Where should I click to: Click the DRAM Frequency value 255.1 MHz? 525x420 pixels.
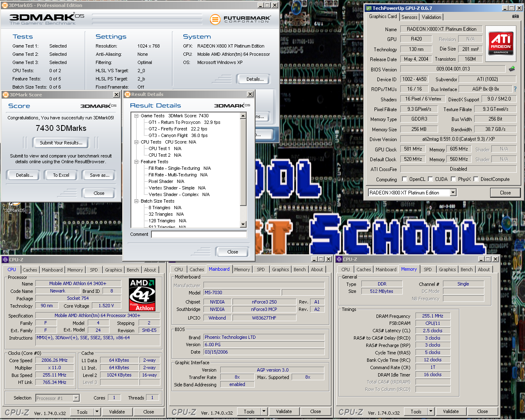433,316
